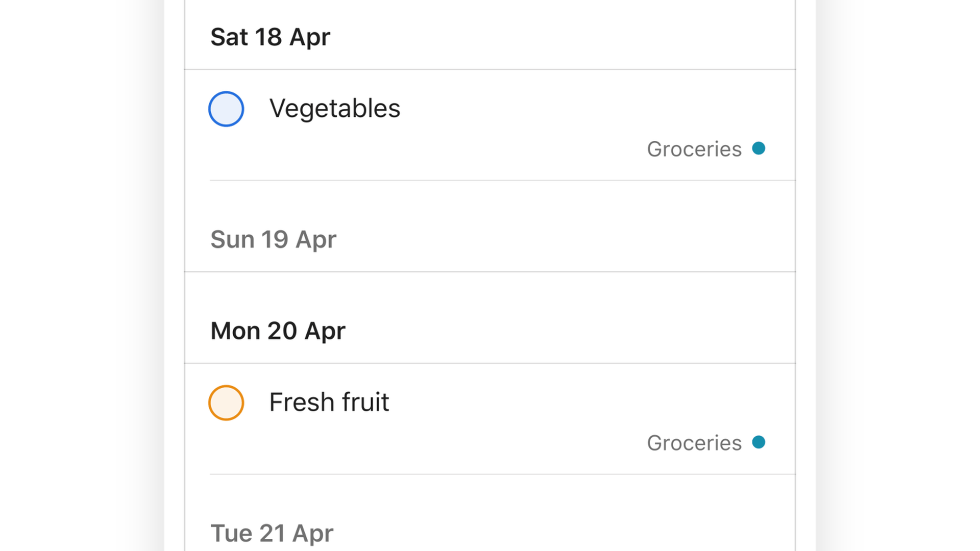
Task: Collapse the Mon 20 Apr section
Action: [x=278, y=331]
